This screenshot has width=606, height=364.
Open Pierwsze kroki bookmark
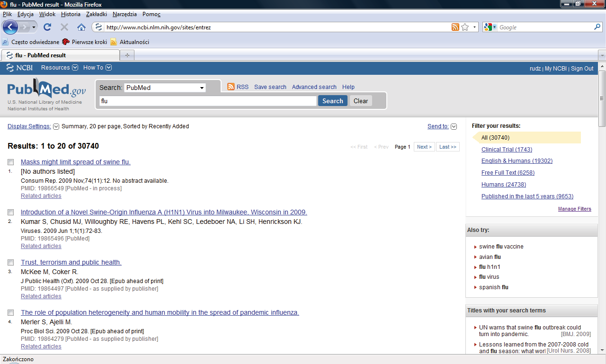(x=85, y=42)
